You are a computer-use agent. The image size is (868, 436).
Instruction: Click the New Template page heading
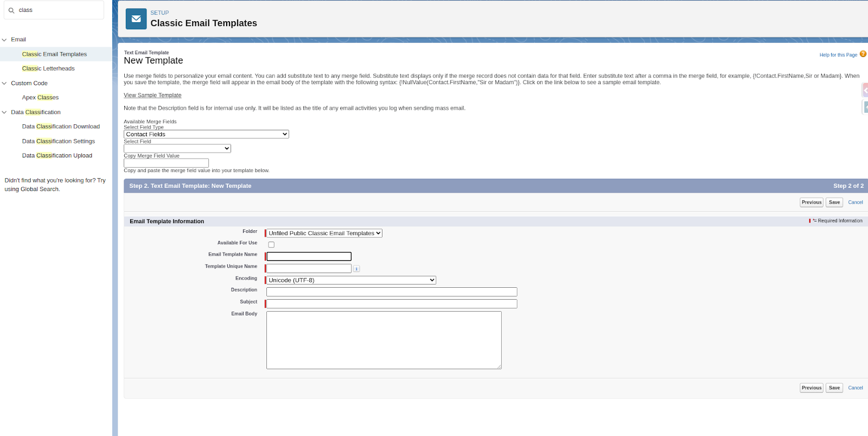(154, 61)
